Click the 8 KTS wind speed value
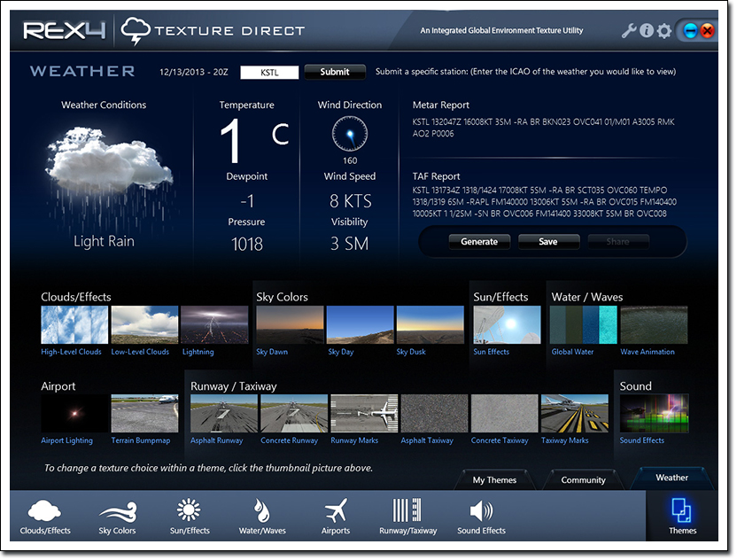 click(x=350, y=201)
